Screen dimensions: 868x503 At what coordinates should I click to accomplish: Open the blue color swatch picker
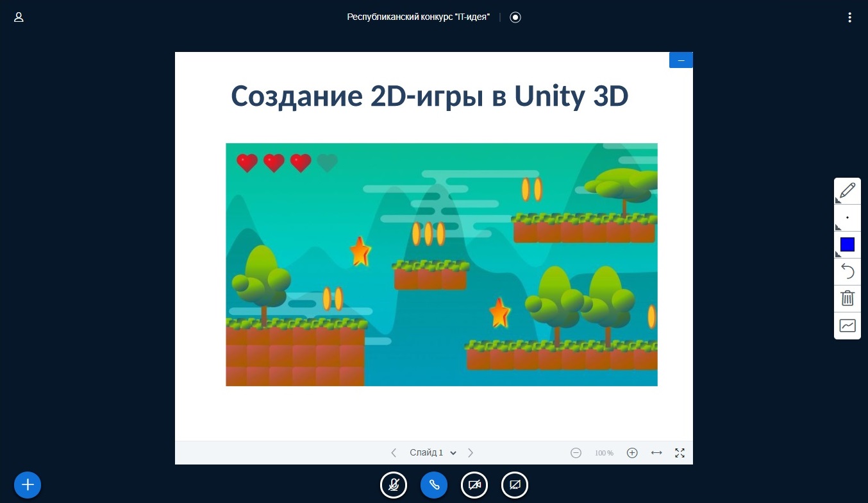(847, 244)
